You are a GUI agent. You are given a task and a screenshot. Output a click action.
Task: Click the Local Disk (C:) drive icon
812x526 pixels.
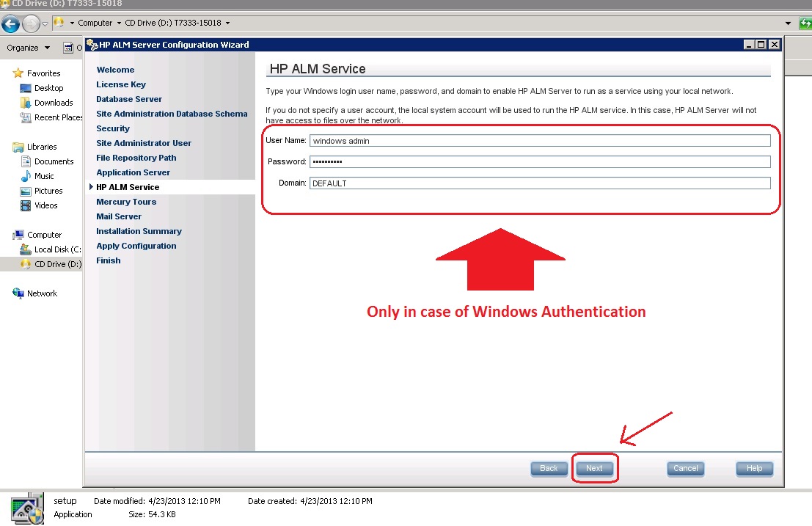point(26,249)
